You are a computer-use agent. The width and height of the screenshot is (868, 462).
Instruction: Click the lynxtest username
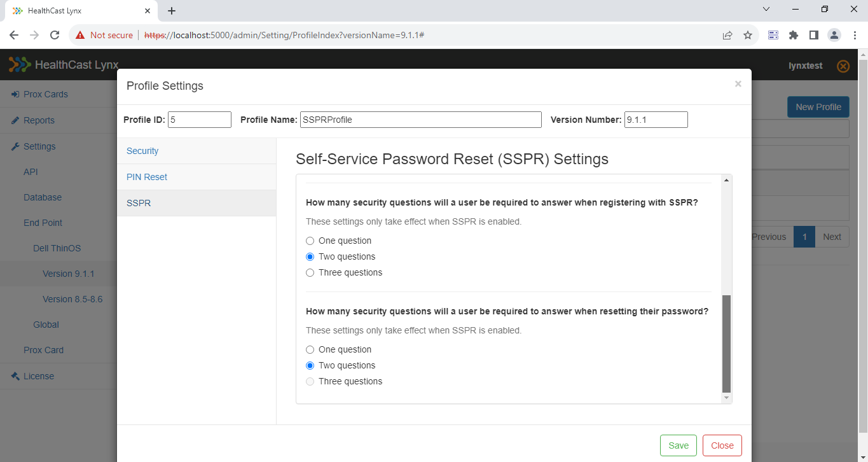click(x=805, y=66)
